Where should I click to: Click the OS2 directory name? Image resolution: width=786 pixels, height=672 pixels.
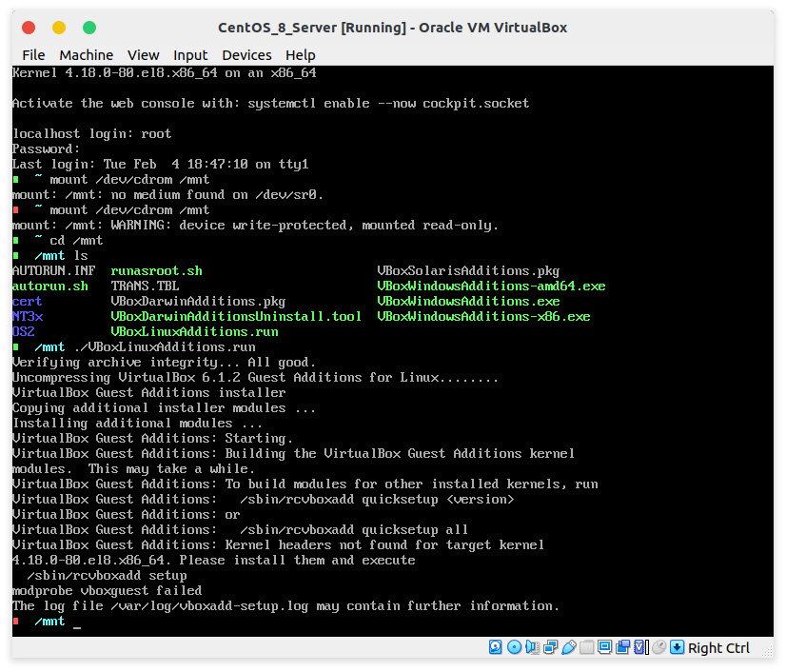[24, 331]
